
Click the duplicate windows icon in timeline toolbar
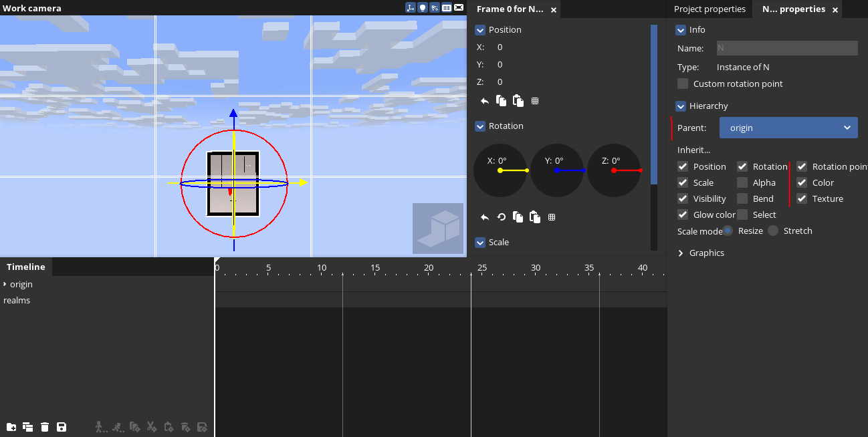28,427
